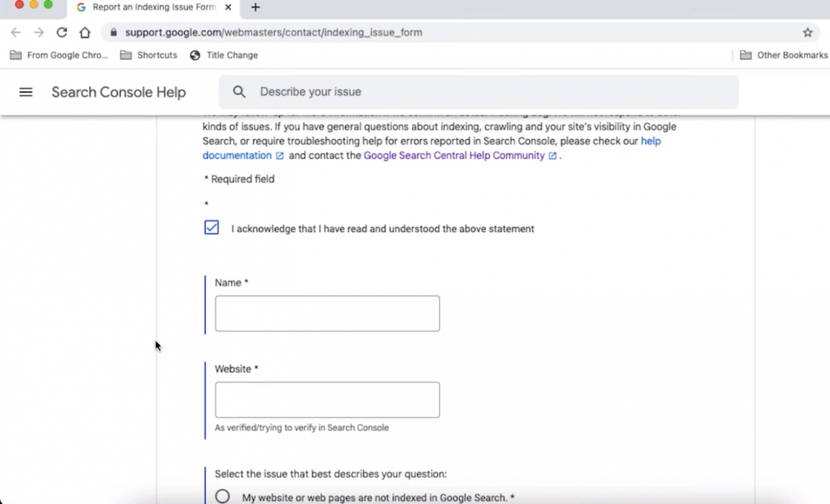
Task: Open a new tab with the plus button
Action: 255,7
